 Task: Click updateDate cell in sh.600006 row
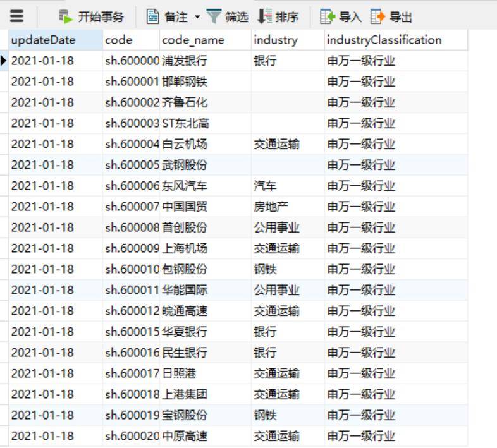(x=56, y=186)
